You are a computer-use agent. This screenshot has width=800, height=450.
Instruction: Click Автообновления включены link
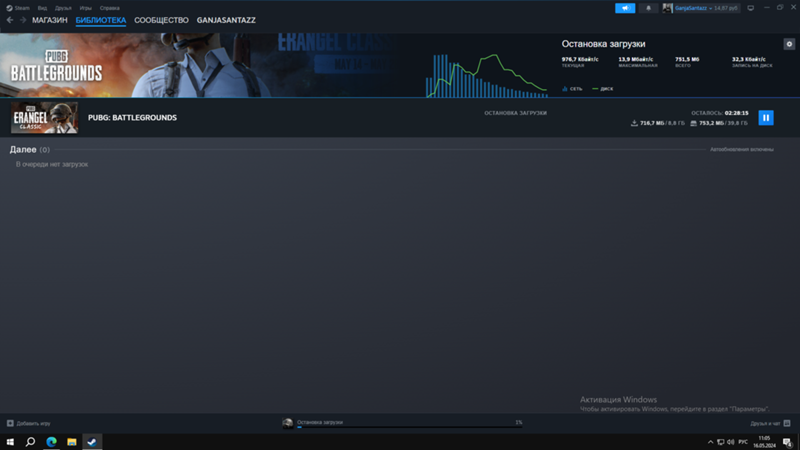(741, 149)
